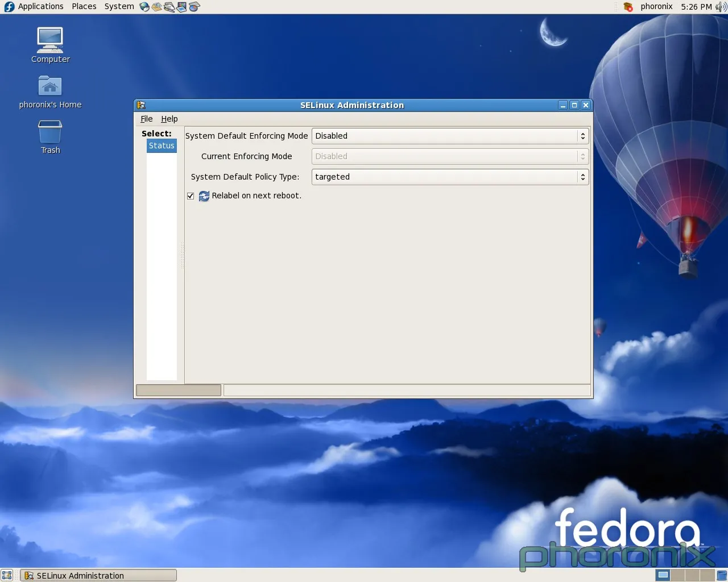Open the Help menu
This screenshot has width=728, height=582.
[x=169, y=119]
